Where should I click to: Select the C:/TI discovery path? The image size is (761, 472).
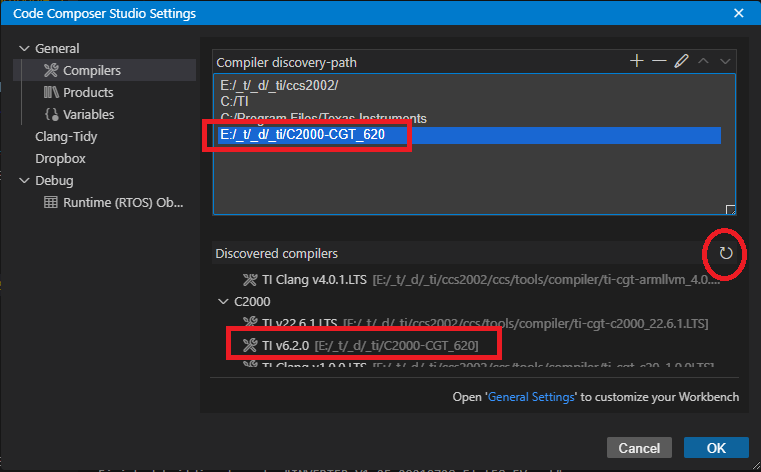(x=469, y=101)
